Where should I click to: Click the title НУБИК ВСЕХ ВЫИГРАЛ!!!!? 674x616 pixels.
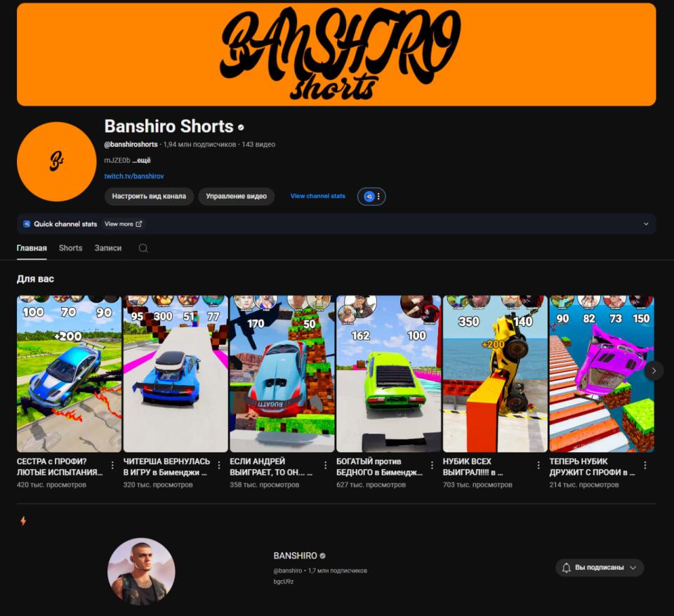point(473,466)
